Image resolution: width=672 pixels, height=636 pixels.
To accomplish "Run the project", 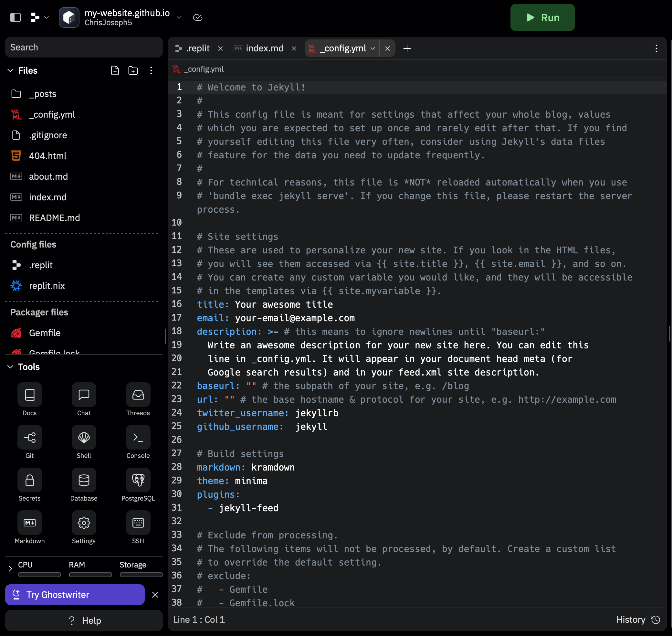I will pyautogui.click(x=542, y=18).
